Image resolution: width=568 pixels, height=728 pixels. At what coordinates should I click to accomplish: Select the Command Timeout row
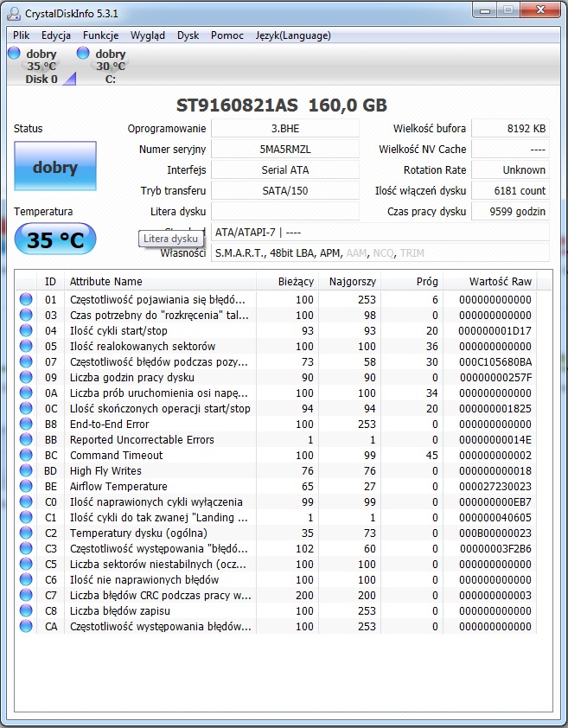(277, 455)
